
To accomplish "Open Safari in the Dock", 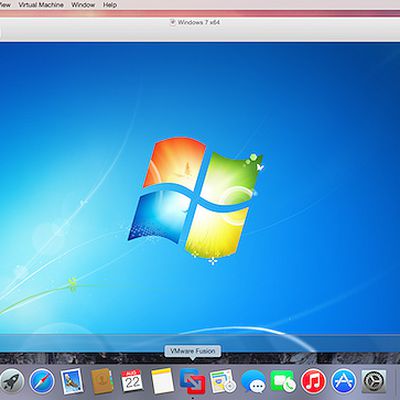I will (42, 381).
